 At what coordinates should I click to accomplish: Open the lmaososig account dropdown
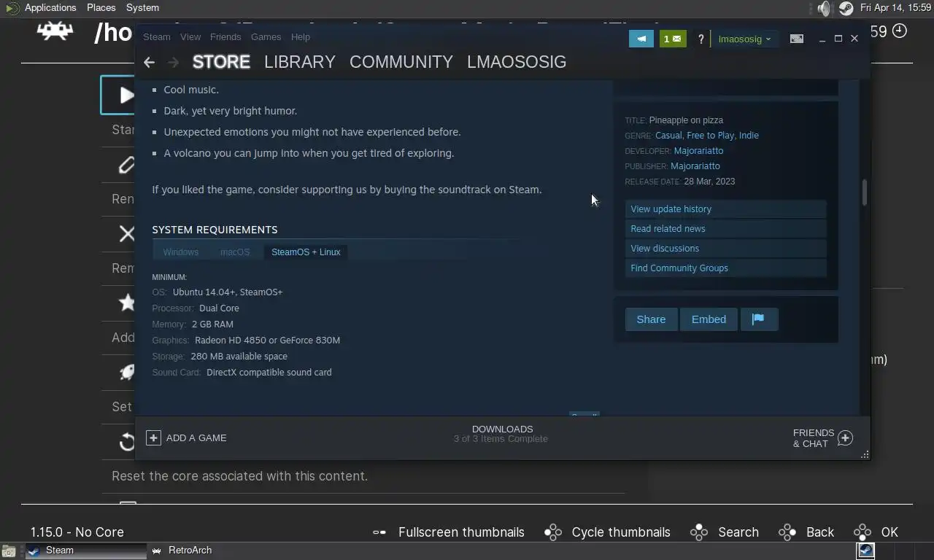tap(744, 39)
